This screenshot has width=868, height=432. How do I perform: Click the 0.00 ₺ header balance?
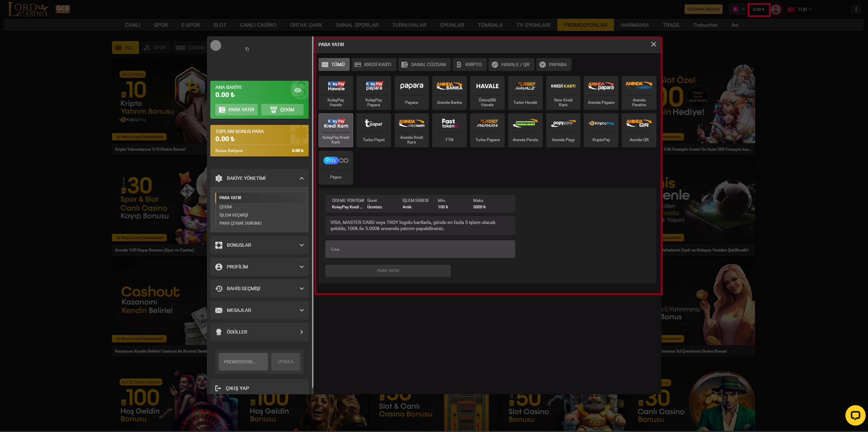tap(758, 10)
